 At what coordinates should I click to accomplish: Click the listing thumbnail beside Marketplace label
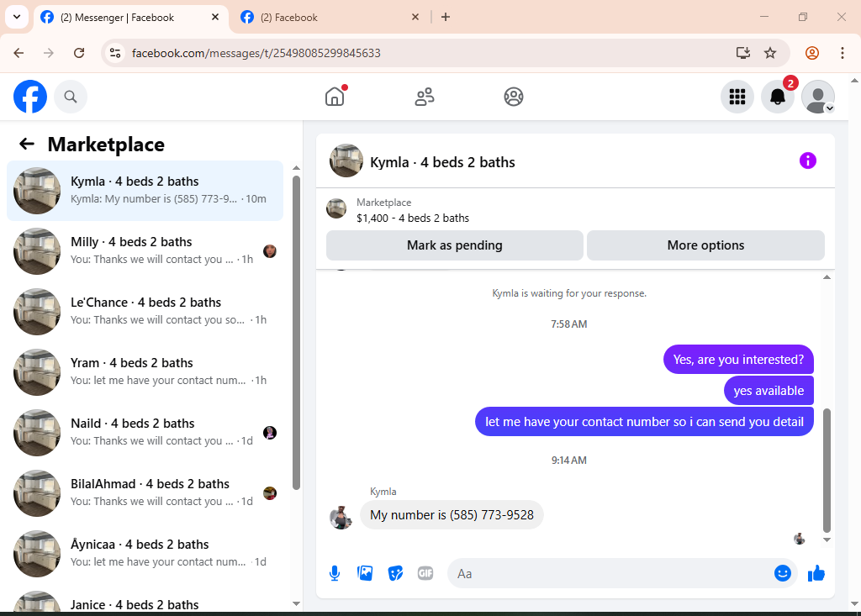pos(336,208)
